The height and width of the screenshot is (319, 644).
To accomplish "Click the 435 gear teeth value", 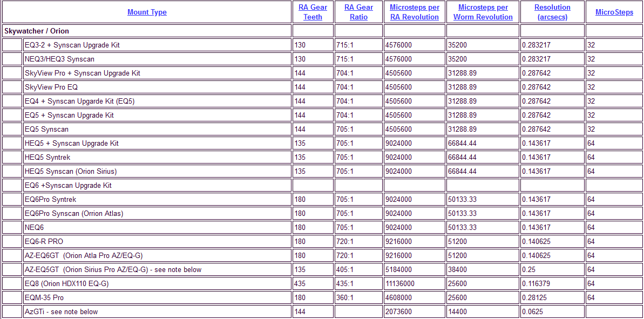I will pos(300,284).
